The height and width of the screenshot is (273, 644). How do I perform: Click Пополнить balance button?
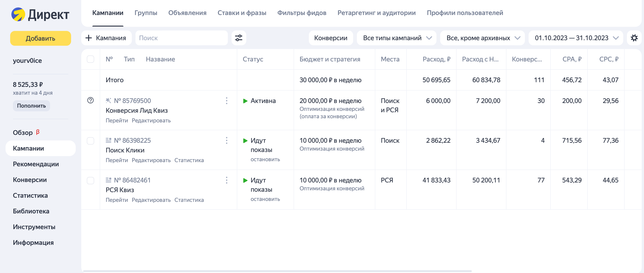31,106
